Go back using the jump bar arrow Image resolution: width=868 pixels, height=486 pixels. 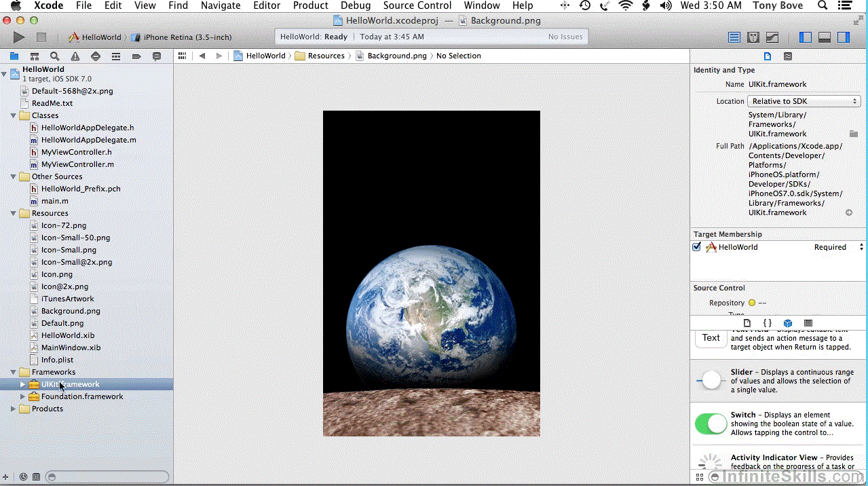202,56
